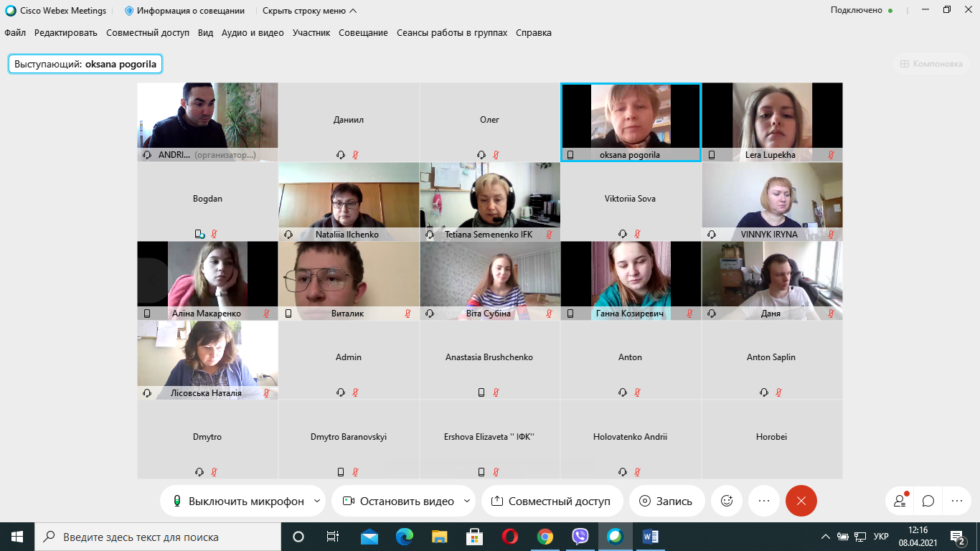Click muted mic icon on Dmytro Baranovskyi
Image resolution: width=980 pixels, height=551 pixels.
click(355, 472)
